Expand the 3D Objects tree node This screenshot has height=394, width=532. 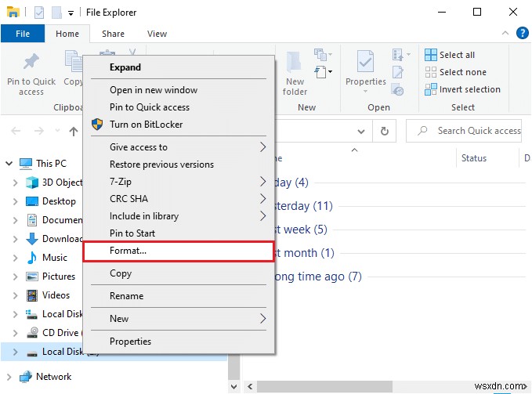point(16,183)
